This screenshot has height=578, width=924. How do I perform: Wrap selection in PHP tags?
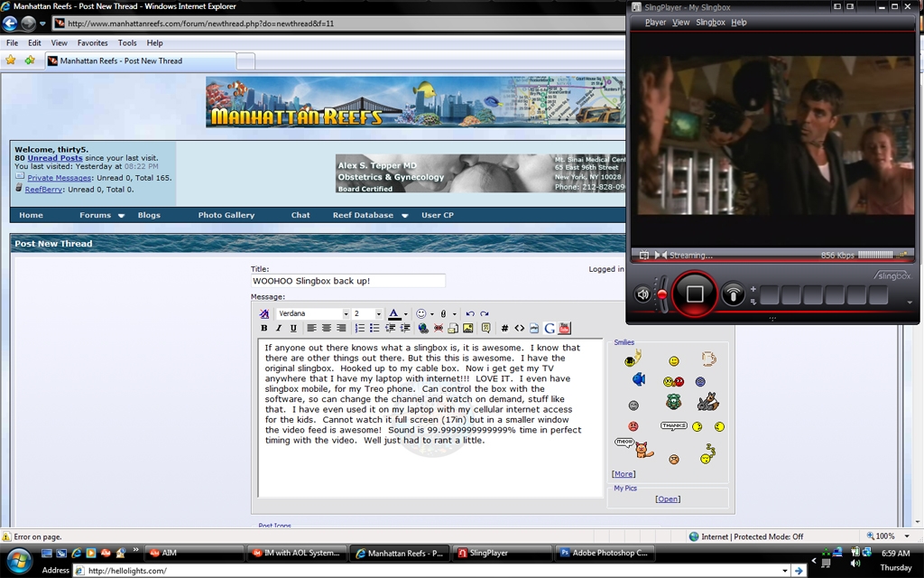click(534, 328)
